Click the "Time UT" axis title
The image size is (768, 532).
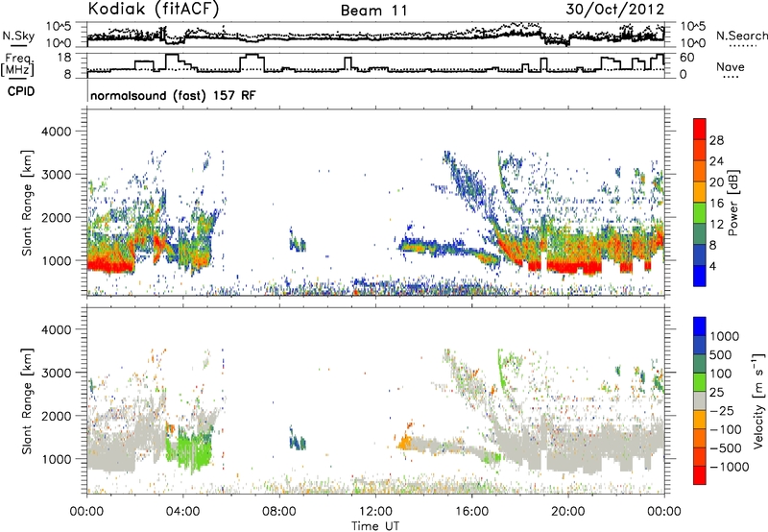pos(375,526)
